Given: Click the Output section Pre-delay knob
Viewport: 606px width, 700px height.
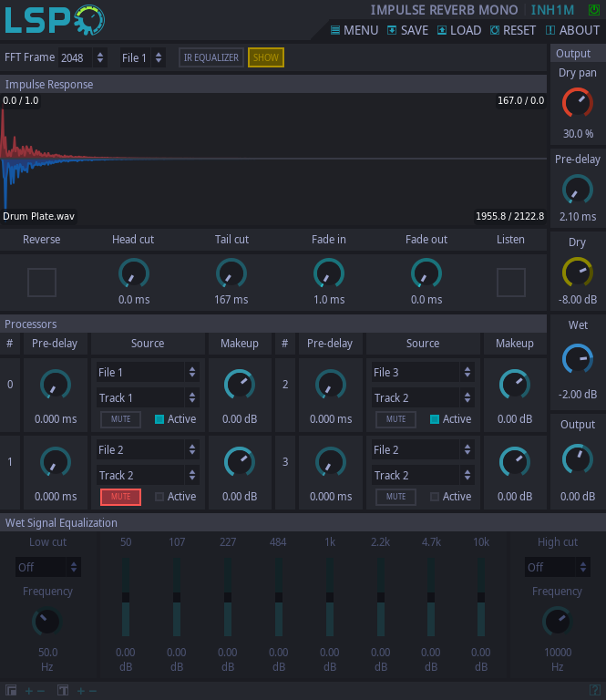Looking at the screenshot, I should tap(578, 190).
